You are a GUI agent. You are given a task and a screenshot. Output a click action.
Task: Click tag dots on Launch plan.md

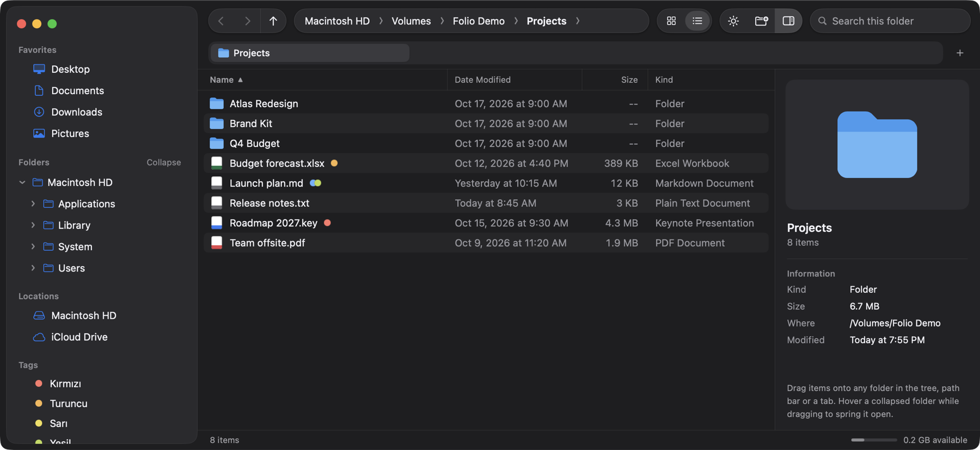click(315, 183)
